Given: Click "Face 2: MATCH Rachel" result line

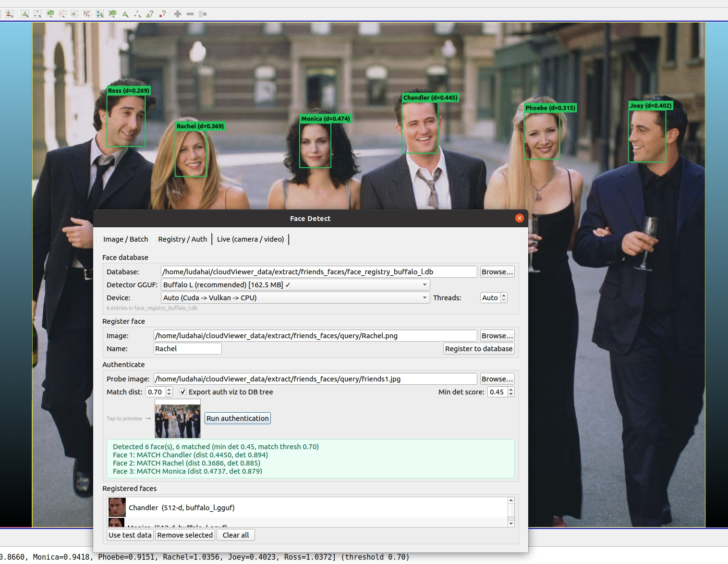Looking at the screenshot, I should [186, 463].
